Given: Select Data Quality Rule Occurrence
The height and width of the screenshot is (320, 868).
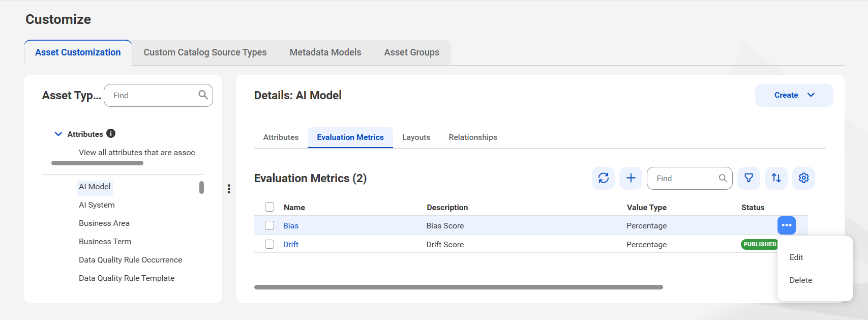Looking at the screenshot, I should click(130, 260).
